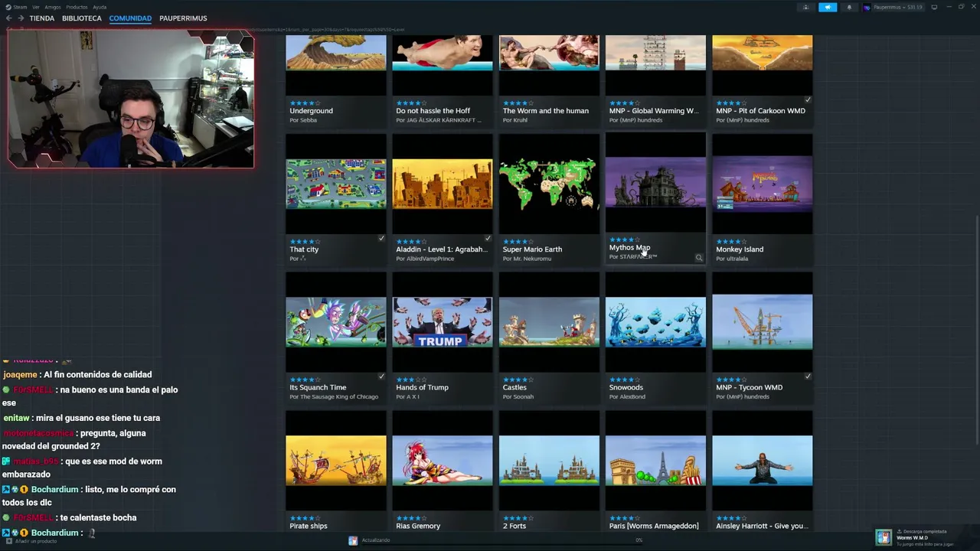This screenshot has width=980, height=551.
Task: Click the add-a-product plus icon
Action: [8, 541]
